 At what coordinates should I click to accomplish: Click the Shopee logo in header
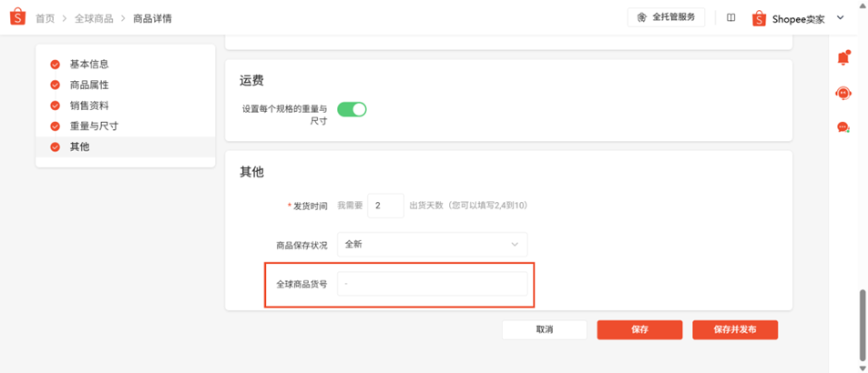(x=17, y=17)
